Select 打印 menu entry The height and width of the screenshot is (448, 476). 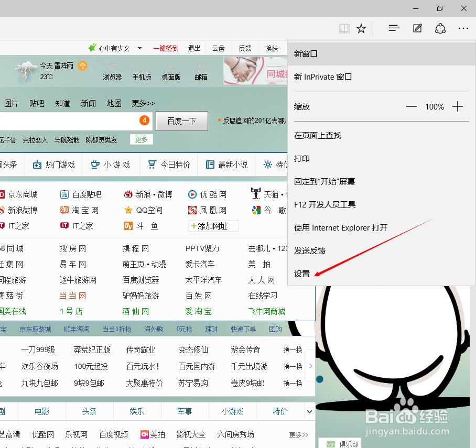pos(381,158)
